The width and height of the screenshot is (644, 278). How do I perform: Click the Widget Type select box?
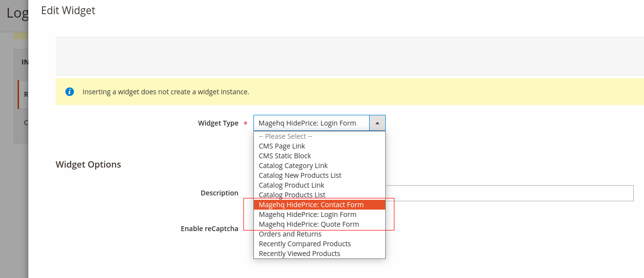click(x=319, y=123)
